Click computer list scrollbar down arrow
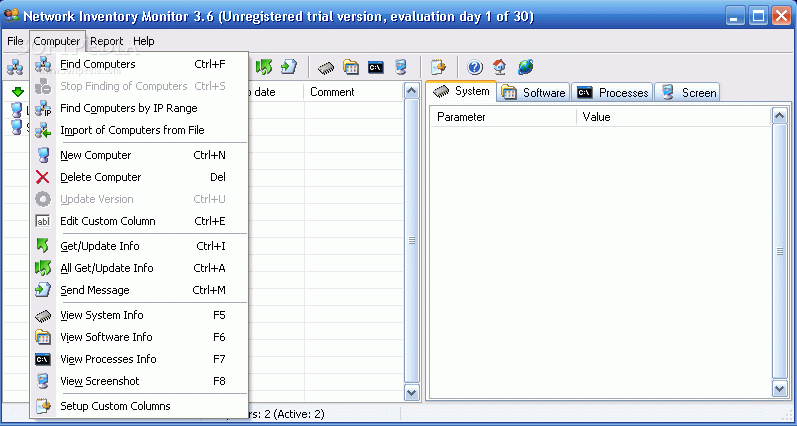 412,392
